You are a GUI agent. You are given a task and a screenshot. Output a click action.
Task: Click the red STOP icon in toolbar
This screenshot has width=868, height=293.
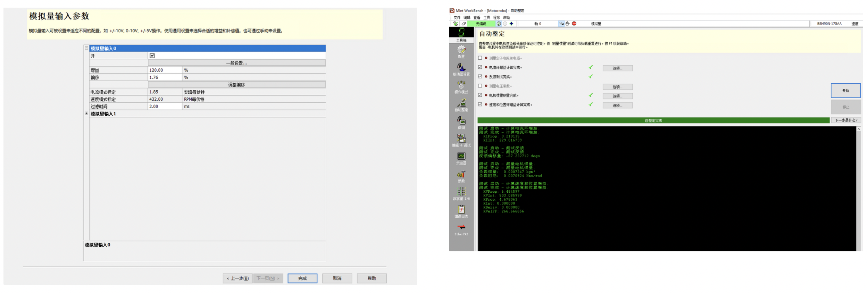coord(574,24)
